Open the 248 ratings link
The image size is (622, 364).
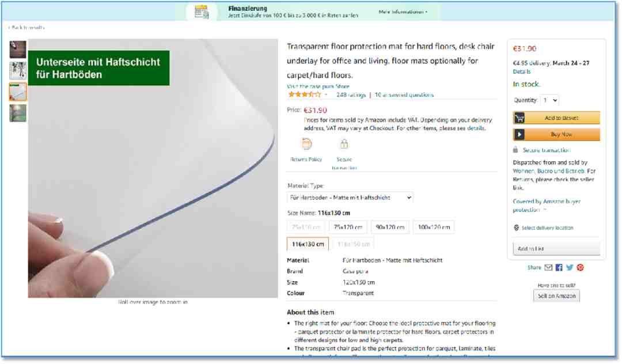click(x=351, y=95)
